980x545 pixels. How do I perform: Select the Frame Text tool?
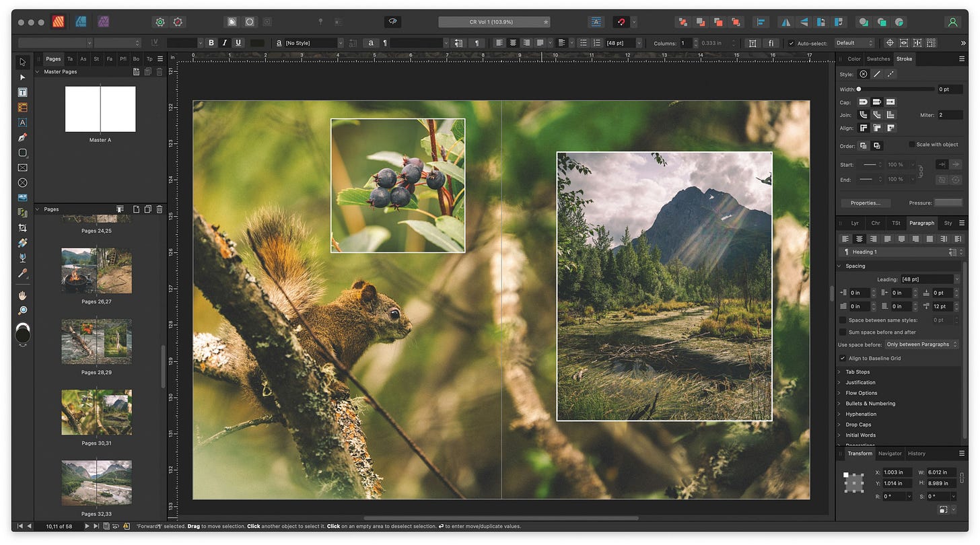click(x=23, y=92)
